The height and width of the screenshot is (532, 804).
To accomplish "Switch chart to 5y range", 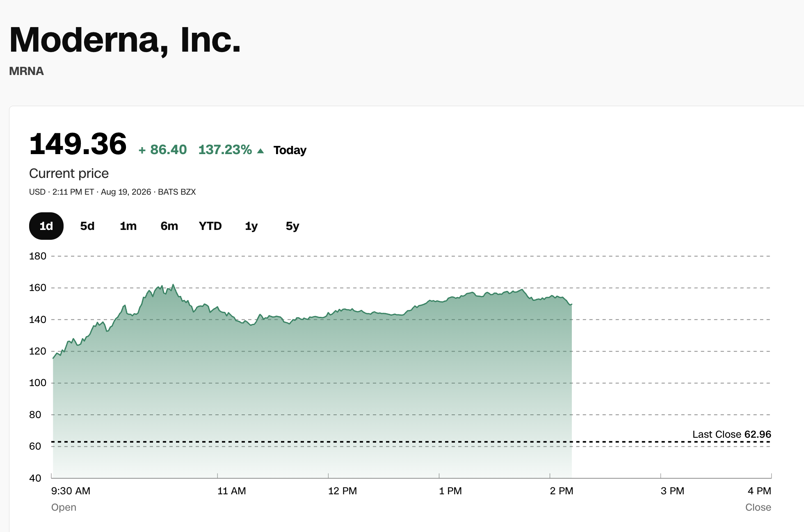I will [x=292, y=226].
